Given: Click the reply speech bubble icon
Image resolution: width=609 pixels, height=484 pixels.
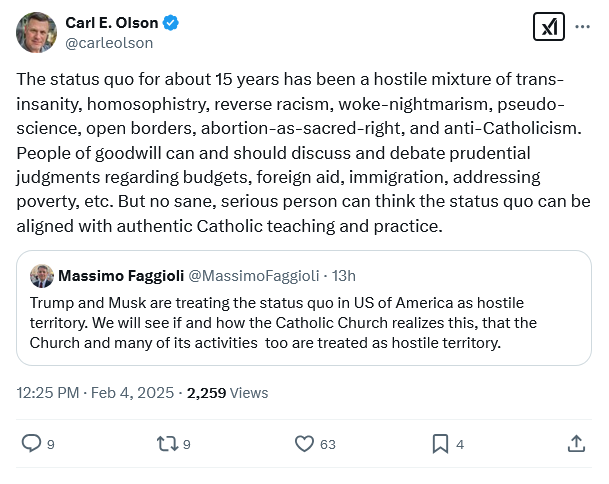Looking at the screenshot, I should click(x=32, y=443).
